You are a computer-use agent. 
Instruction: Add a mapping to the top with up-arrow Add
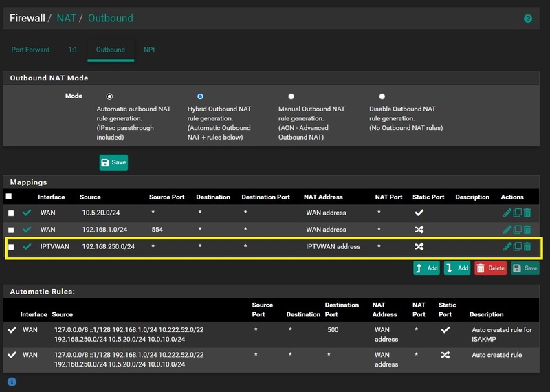[x=426, y=268]
